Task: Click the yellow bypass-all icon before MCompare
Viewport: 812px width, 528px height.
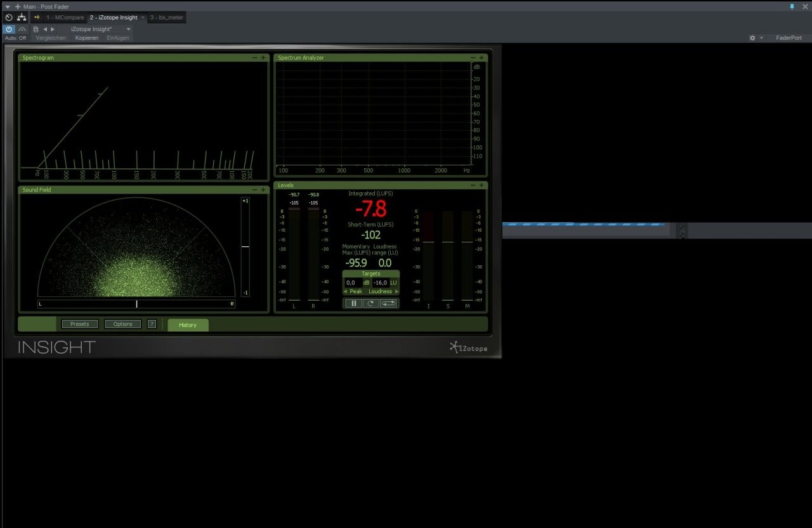Action: point(37,18)
